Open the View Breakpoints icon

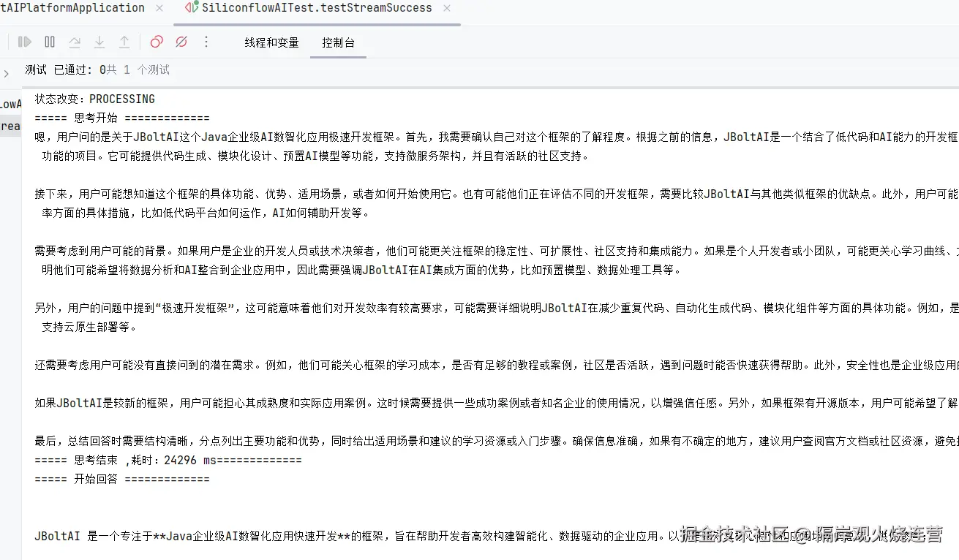(157, 42)
